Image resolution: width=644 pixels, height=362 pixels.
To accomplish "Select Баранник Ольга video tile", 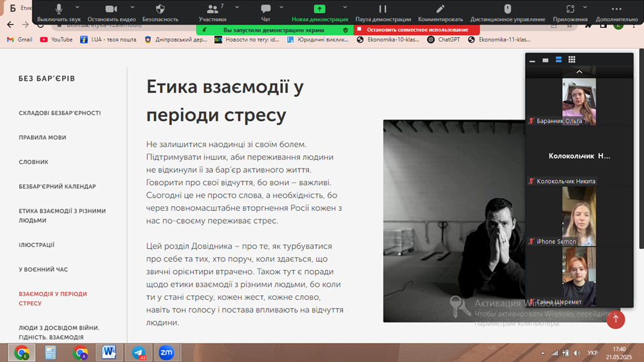I will [579, 101].
